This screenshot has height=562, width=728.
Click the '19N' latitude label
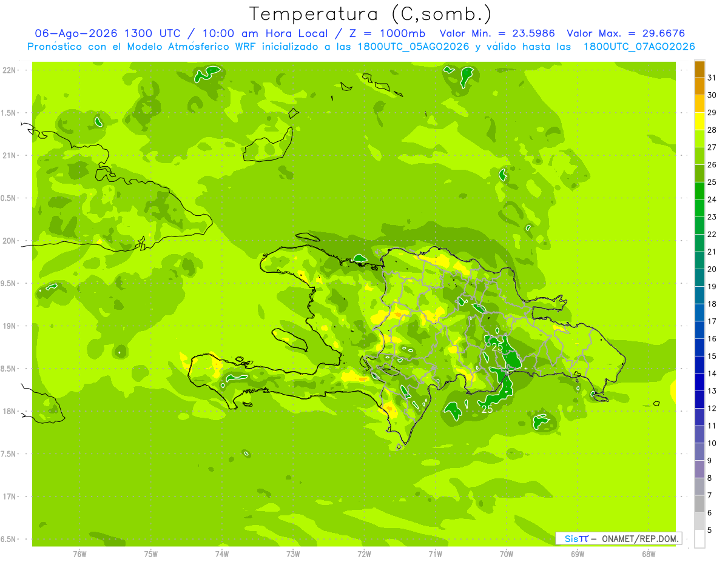pyautogui.click(x=10, y=326)
